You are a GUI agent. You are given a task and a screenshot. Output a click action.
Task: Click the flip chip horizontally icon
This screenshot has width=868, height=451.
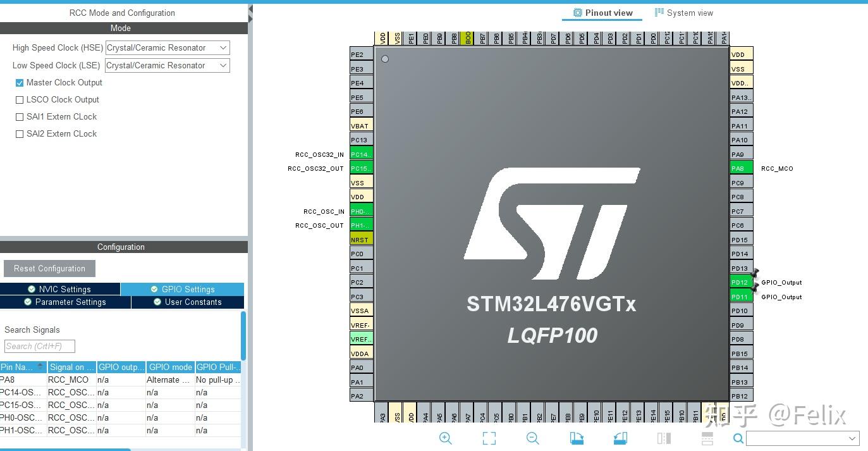pyautogui.click(x=663, y=438)
